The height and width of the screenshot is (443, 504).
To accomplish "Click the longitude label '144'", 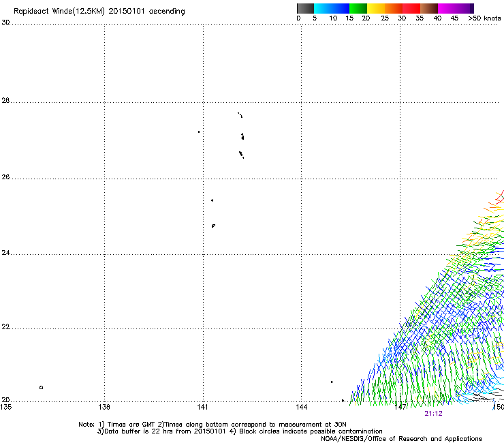I will click(302, 407).
